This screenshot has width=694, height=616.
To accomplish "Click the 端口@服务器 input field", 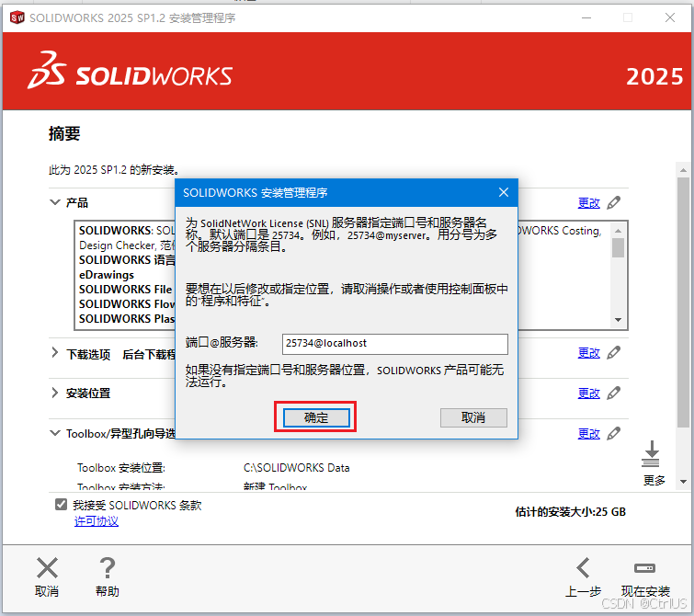I will [x=395, y=344].
